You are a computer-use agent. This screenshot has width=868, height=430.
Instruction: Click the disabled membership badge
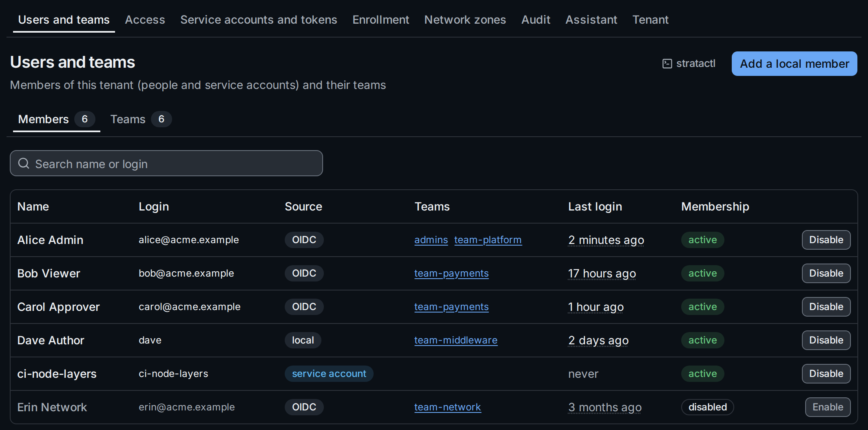pyautogui.click(x=708, y=407)
